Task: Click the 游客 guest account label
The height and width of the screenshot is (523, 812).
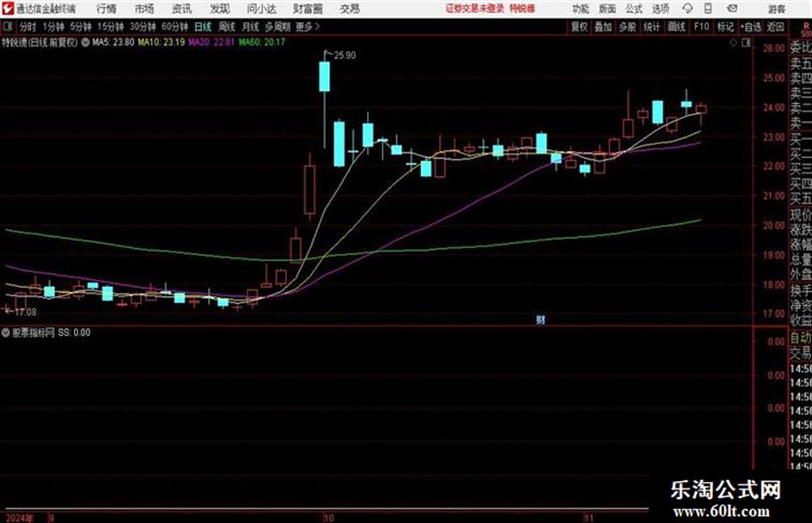Action: (x=777, y=9)
